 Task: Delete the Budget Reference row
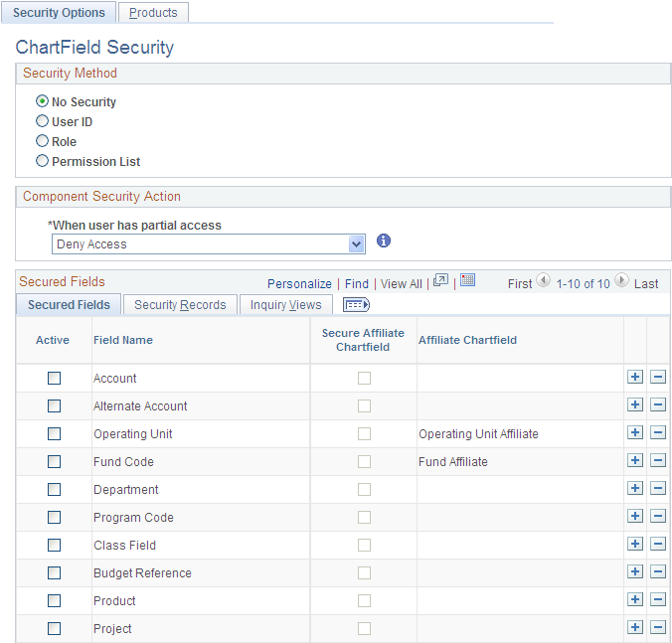point(657,571)
